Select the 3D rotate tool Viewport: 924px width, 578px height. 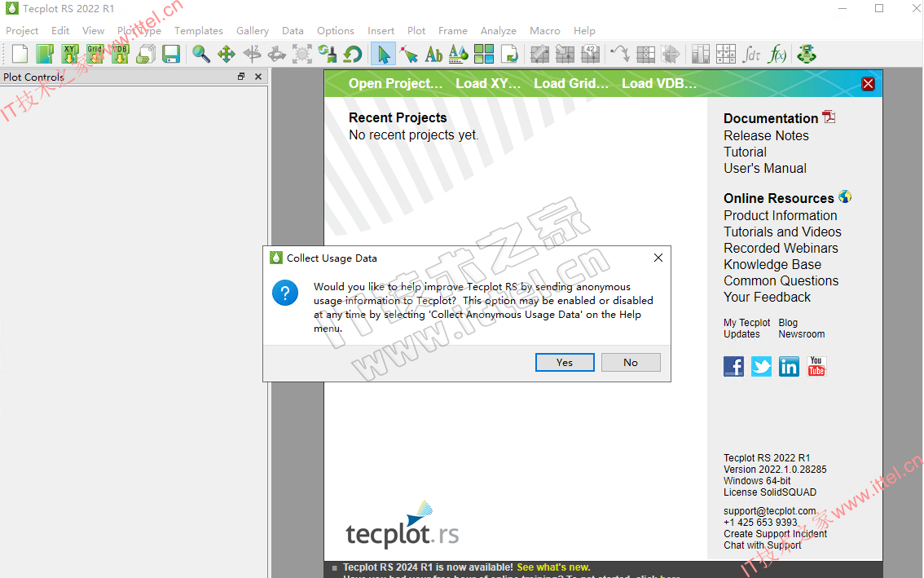(277, 55)
